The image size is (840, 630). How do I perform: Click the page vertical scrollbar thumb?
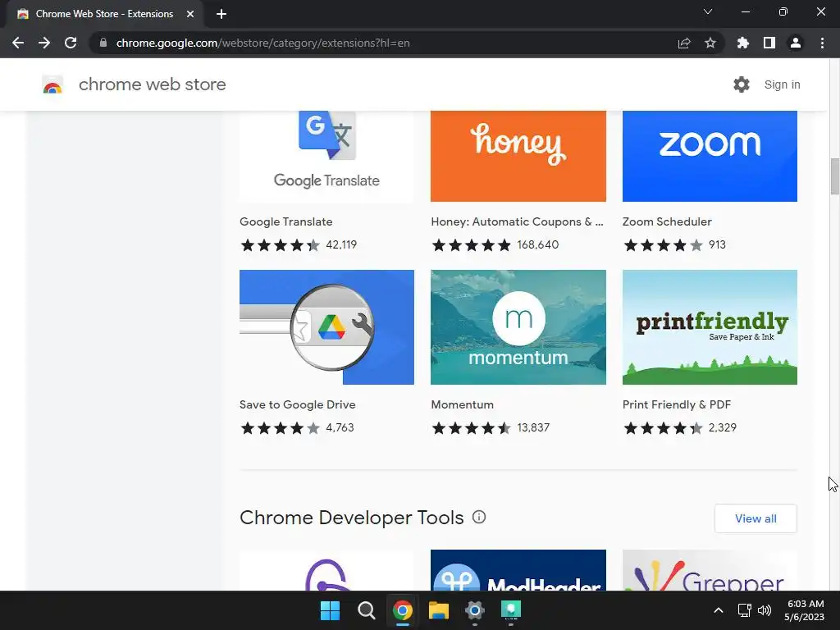coord(834,177)
